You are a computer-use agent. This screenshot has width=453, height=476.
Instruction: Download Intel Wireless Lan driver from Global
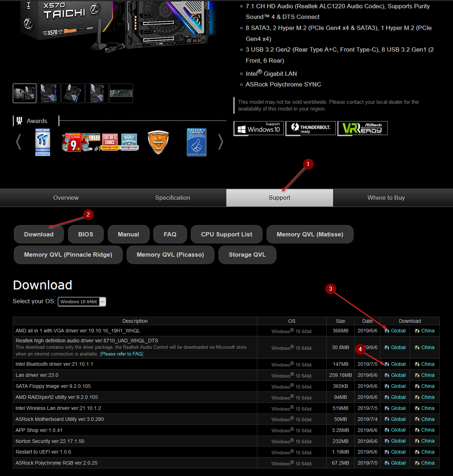pyautogui.click(x=398, y=408)
